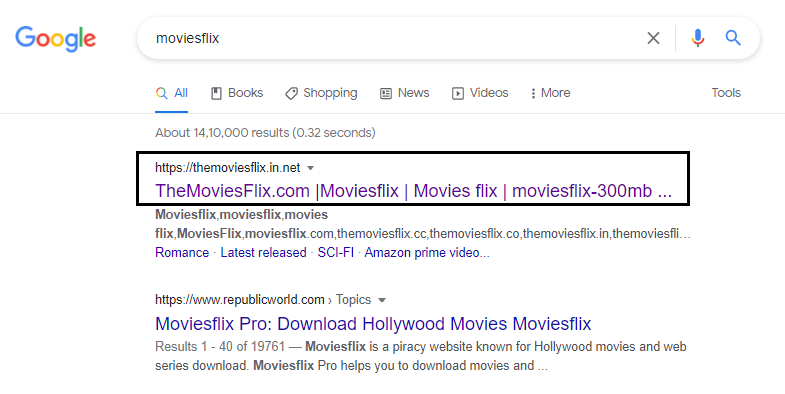Switch to the Shopping tab

(x=321, y=93)
